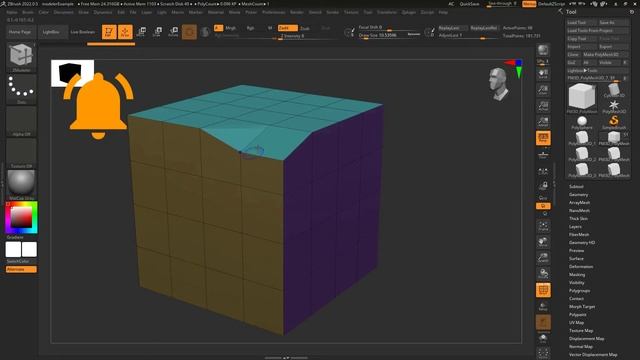
Task: Expand the Layers section
Action: pyautogui.click(x=575, y=227)
